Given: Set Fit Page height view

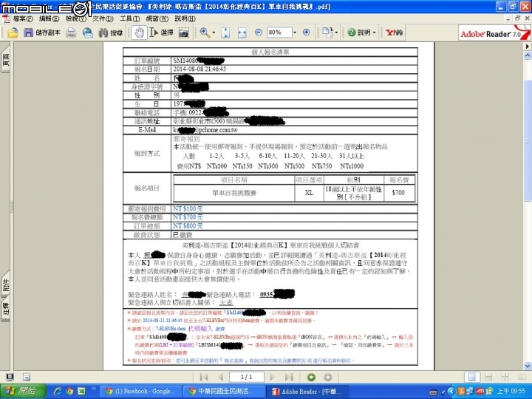Looking at the screenshot, I should (225, 33).
